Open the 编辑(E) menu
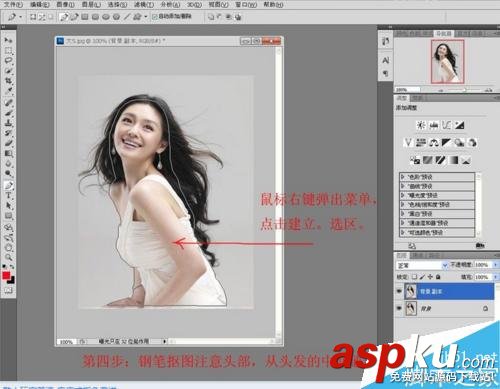The width and height of the screenshot is (500, 389). pyautogui.click(x=39, y=5)
